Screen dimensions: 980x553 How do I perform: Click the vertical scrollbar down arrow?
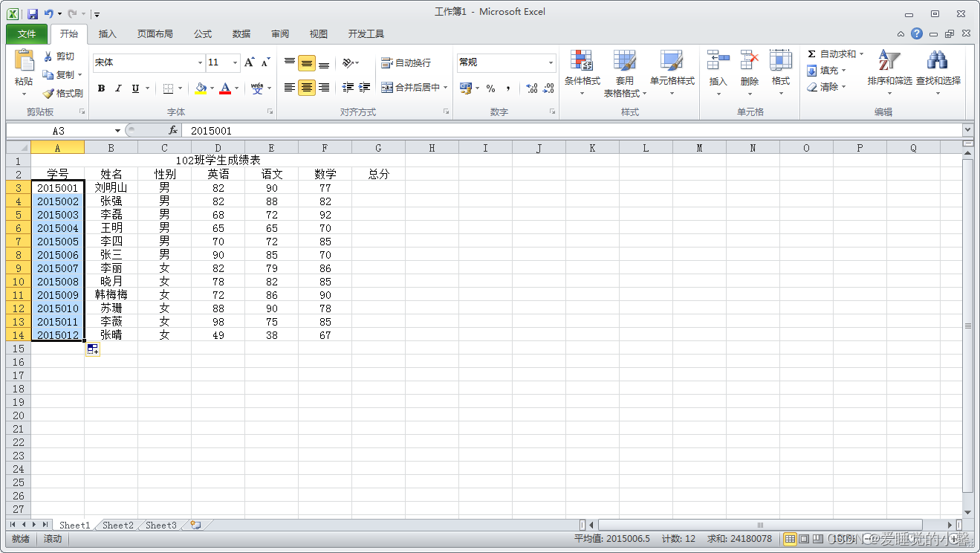pos(967,512)
